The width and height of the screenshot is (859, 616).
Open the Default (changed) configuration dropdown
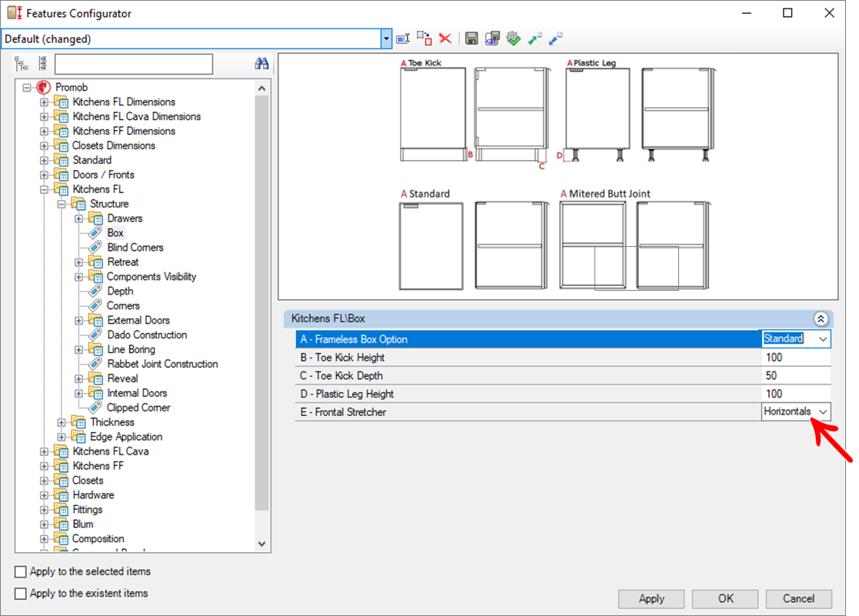[x=386, y=39]
